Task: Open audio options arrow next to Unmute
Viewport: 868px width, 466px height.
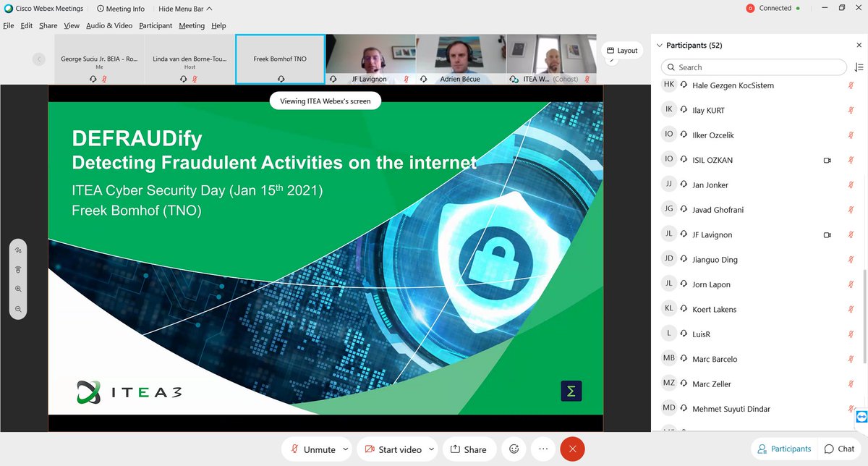Action: pos(345,449)
